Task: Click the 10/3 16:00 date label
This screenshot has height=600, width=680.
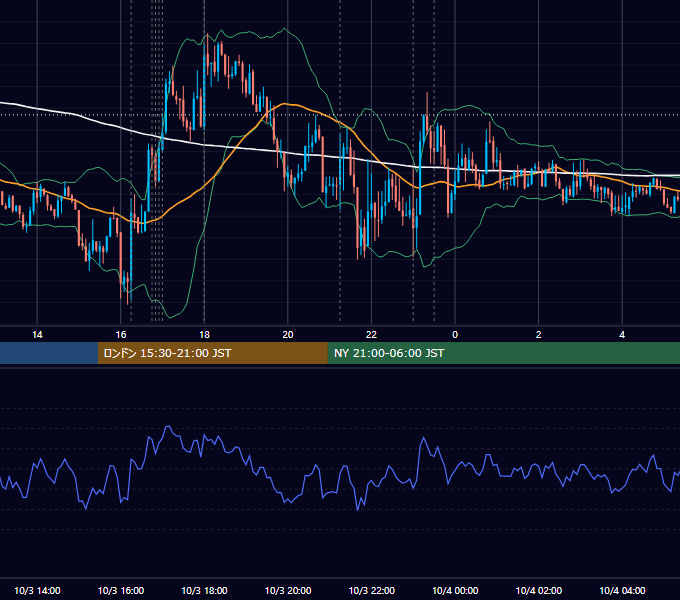Action: pyautogui.click(x=121, y=590)
